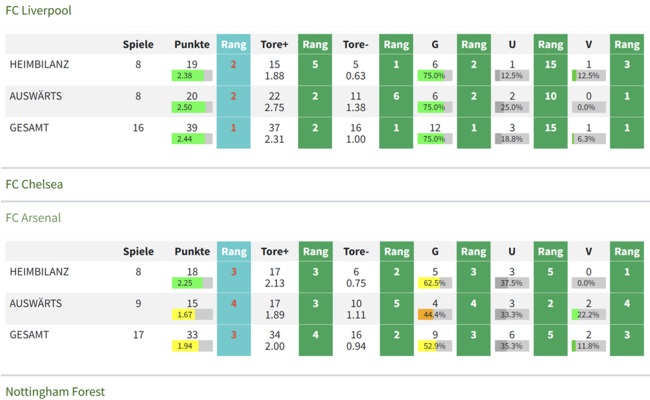Select Arsenal's AUSWÄRTS row label
This screenshot has width=650, height=400.
pyautogui.click(x=35, y=303)
